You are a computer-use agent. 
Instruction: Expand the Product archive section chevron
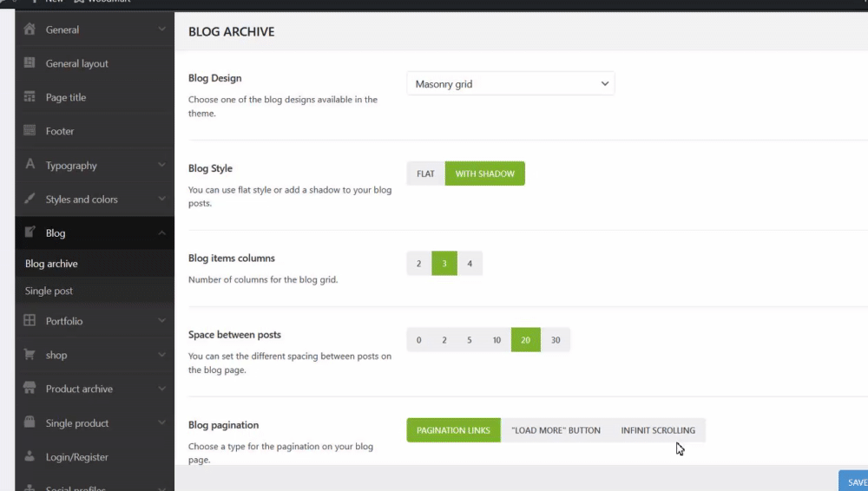[x=161, y=388]
